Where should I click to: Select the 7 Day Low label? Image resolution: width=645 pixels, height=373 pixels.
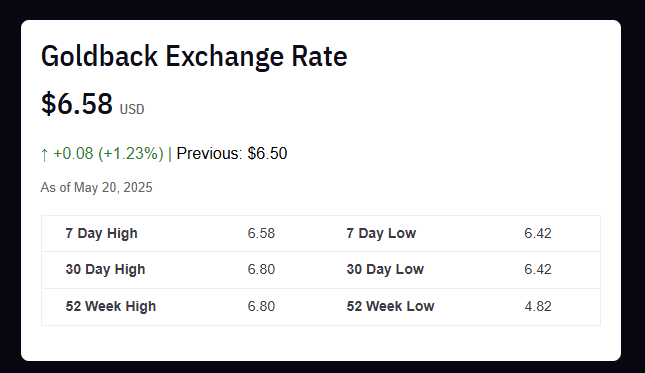[381, 233]
